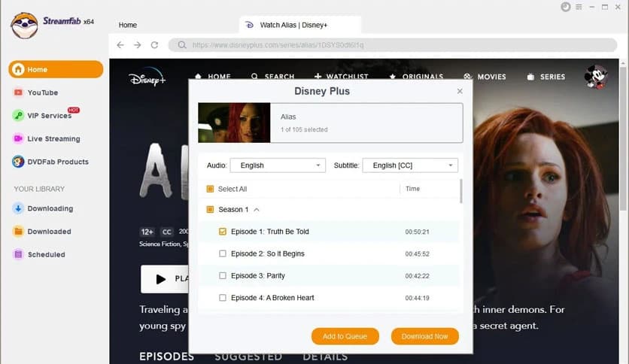
Task: Open the Mickey Mouse profile avatar
Action: 596,76
